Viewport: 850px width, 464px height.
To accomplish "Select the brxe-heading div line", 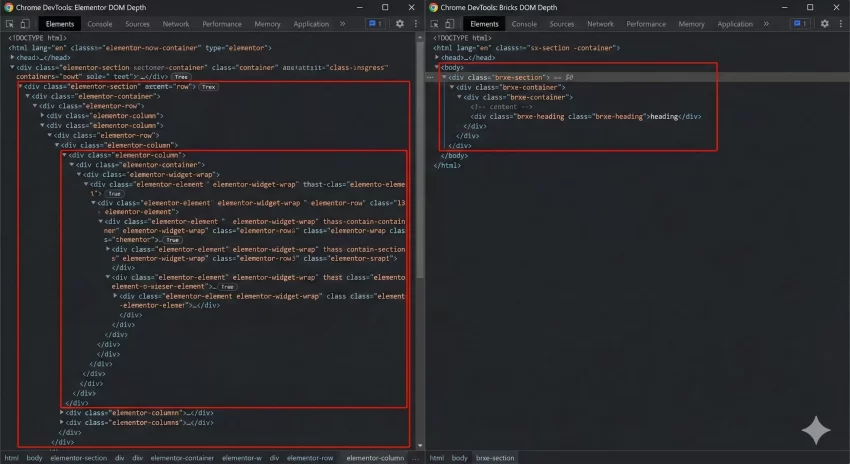I will pos(585,117).
